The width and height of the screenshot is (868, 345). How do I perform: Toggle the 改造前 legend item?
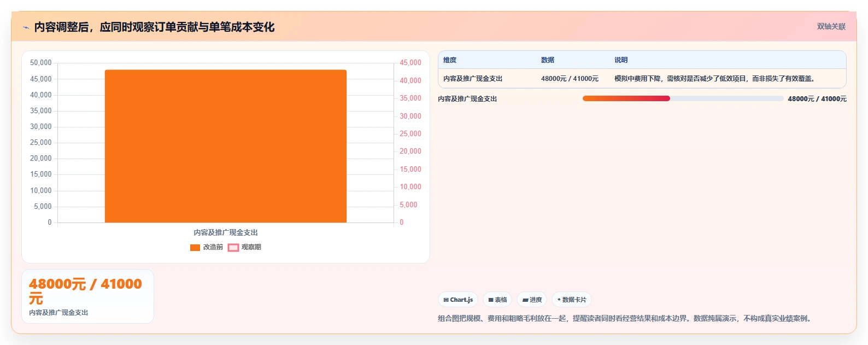coord(207,247)
